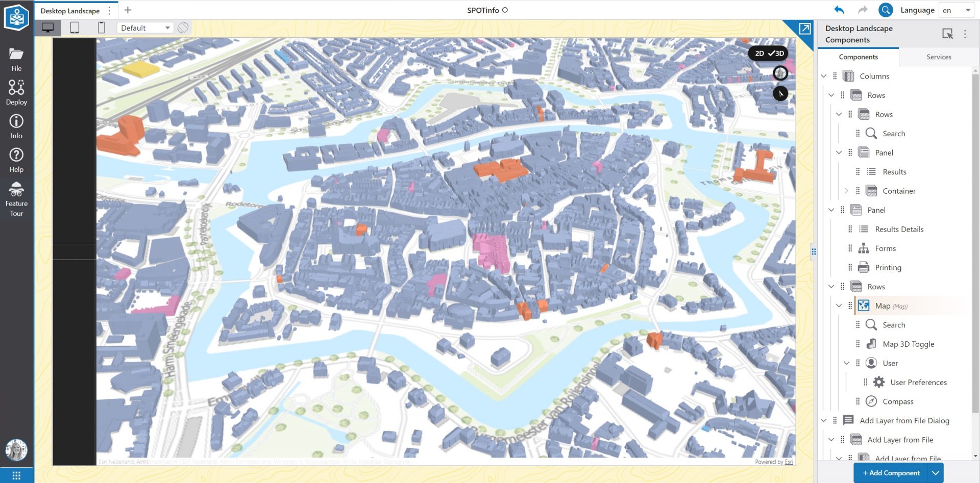This screenshot has width=980, height=483.
Task: Open the File menu in sidebar
Action: point(16,59)
